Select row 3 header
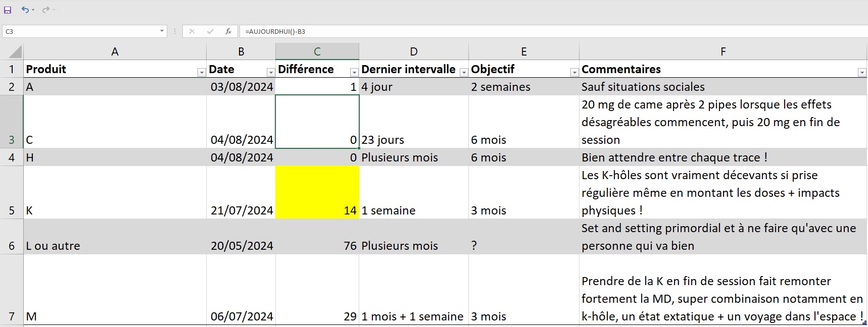Viewport: 868px width, 327px height. coord(12,122)
